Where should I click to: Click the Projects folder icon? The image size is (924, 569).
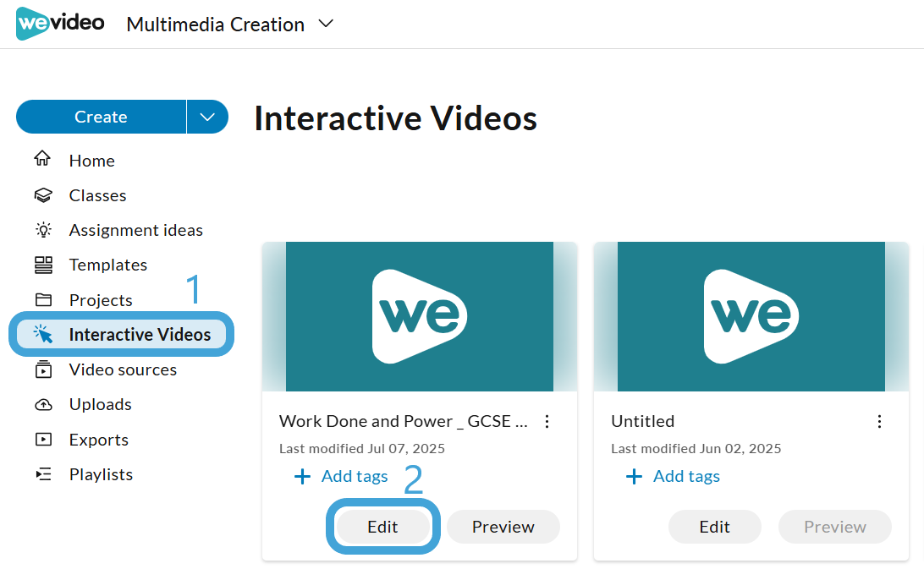tap(42, 300)
